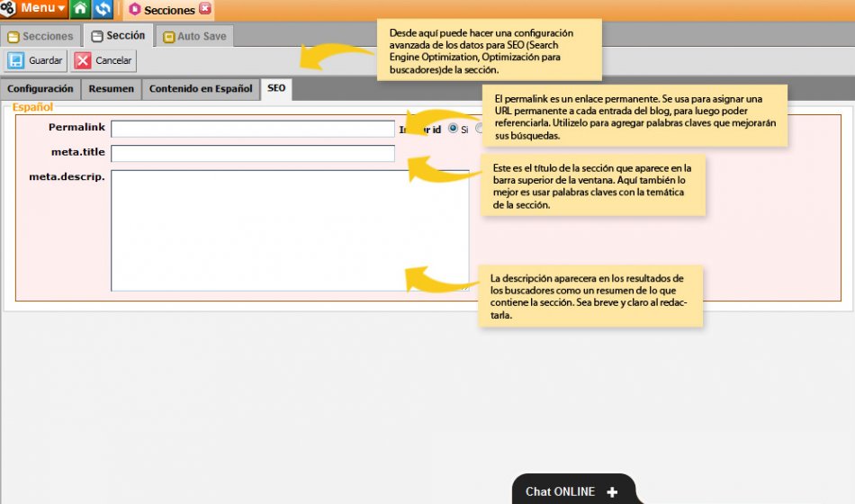Expand the Chat ONLINE panel
The image size is (855, 504).
click(573, 490)
